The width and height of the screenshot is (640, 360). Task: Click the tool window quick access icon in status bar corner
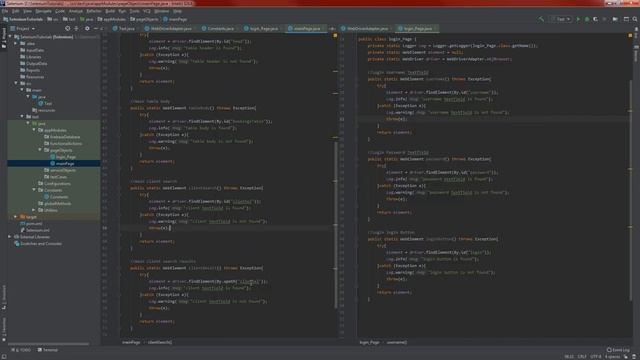[3, 356]
